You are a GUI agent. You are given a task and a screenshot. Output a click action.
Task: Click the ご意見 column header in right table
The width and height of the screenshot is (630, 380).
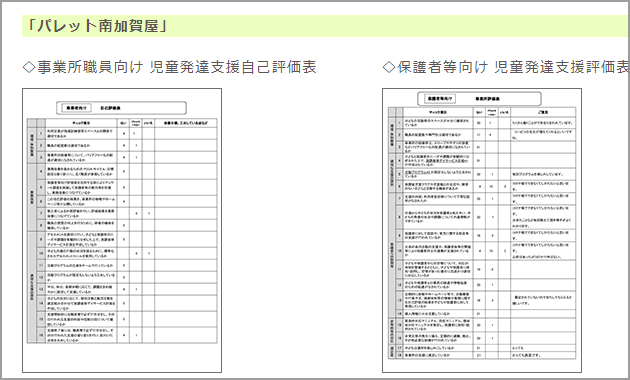click(x=543, y=112)
